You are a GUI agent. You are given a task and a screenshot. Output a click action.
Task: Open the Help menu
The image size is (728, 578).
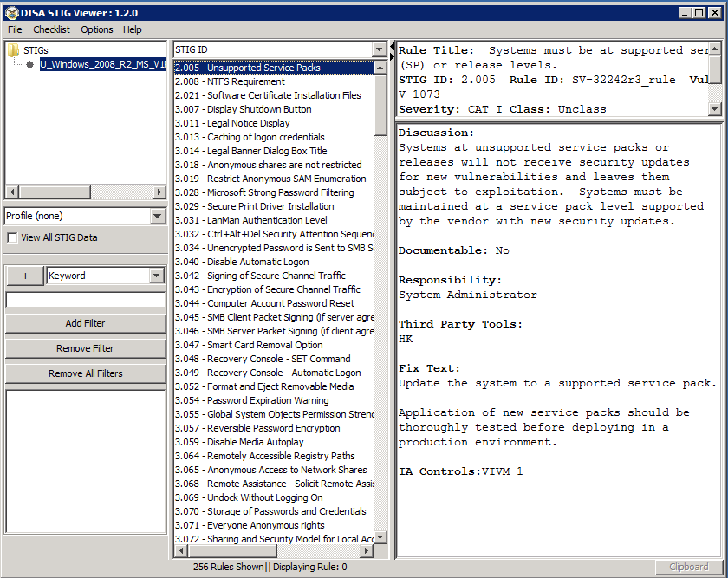click(133, 29)
